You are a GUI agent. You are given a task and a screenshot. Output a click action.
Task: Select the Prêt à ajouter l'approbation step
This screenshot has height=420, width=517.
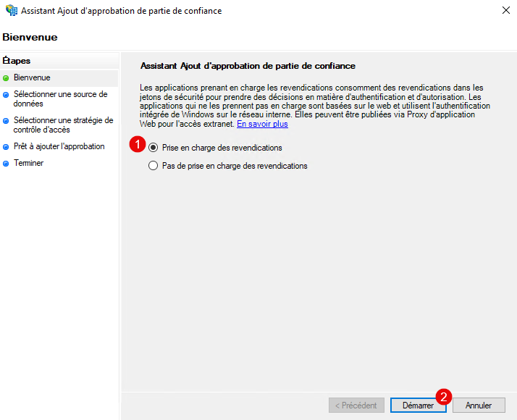(59, 146)
